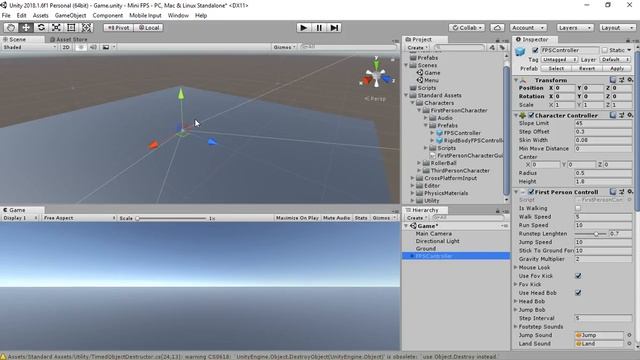Click the prefab Revert button
Viewport: 640px width, 360px height.
click(x=587, y=69)
